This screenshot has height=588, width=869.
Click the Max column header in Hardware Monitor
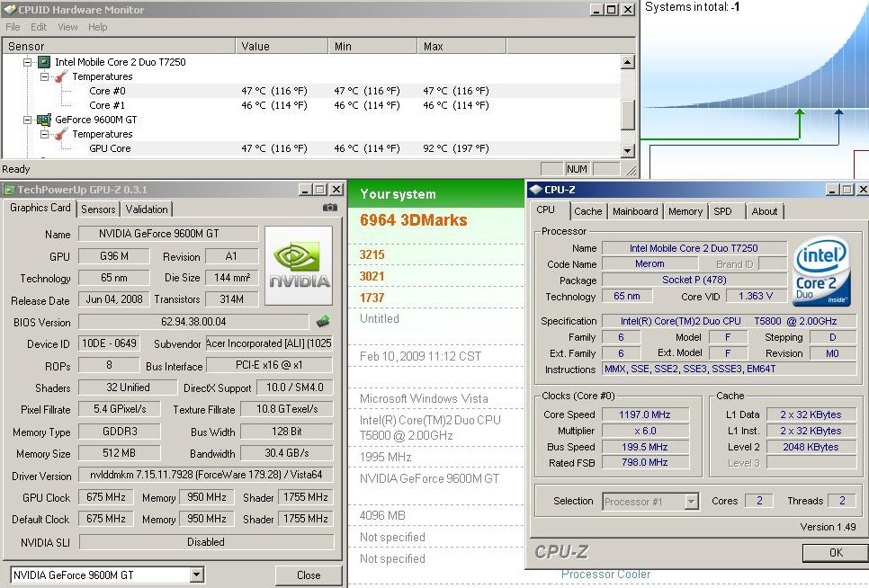[461, 47]
